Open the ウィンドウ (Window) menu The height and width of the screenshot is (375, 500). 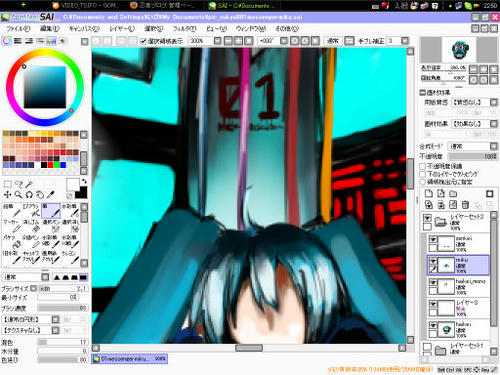point(251,29)
